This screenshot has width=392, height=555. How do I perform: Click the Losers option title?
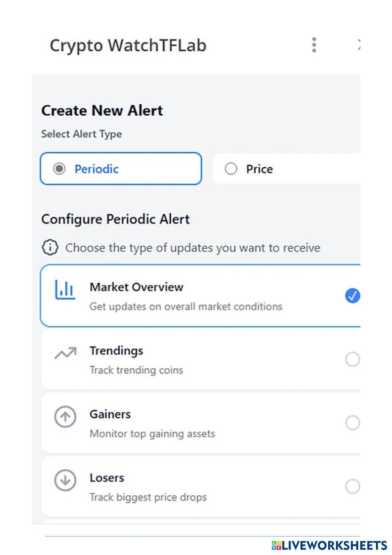point(107,478)
